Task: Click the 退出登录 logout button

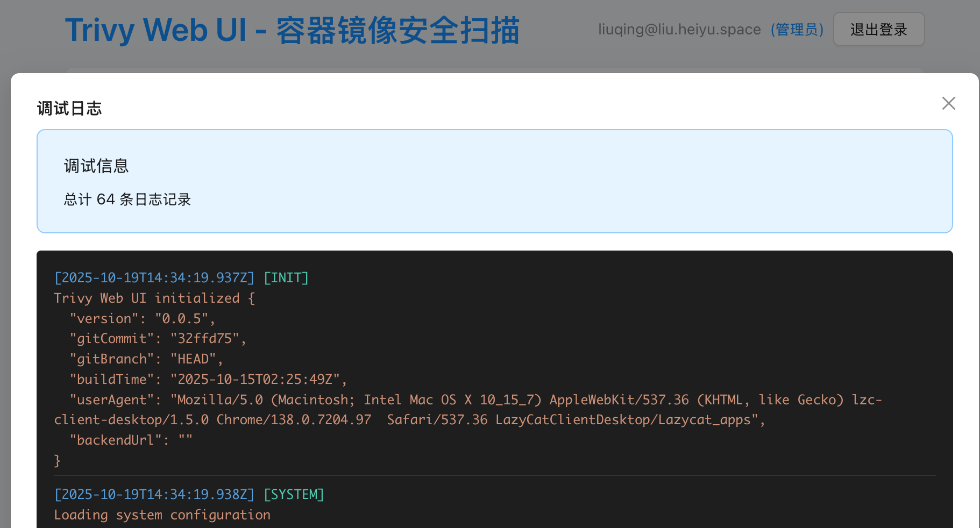Action: 879,29
